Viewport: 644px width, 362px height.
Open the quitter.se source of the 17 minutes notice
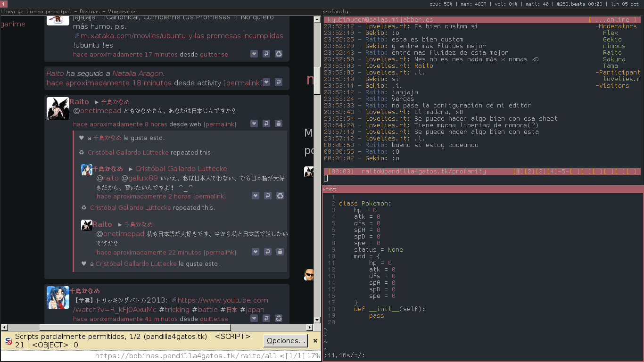point(214,55)
